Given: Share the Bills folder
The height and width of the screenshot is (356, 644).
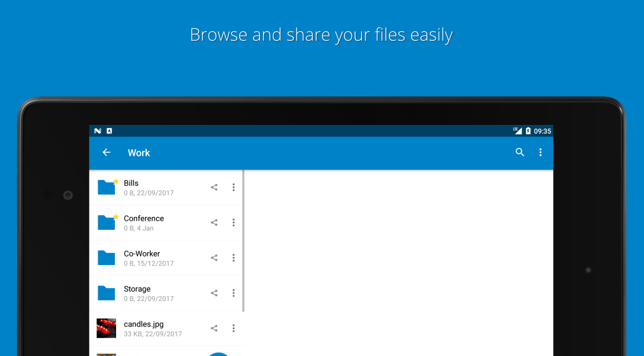Looking at the screenshot, I should (214, 187).
